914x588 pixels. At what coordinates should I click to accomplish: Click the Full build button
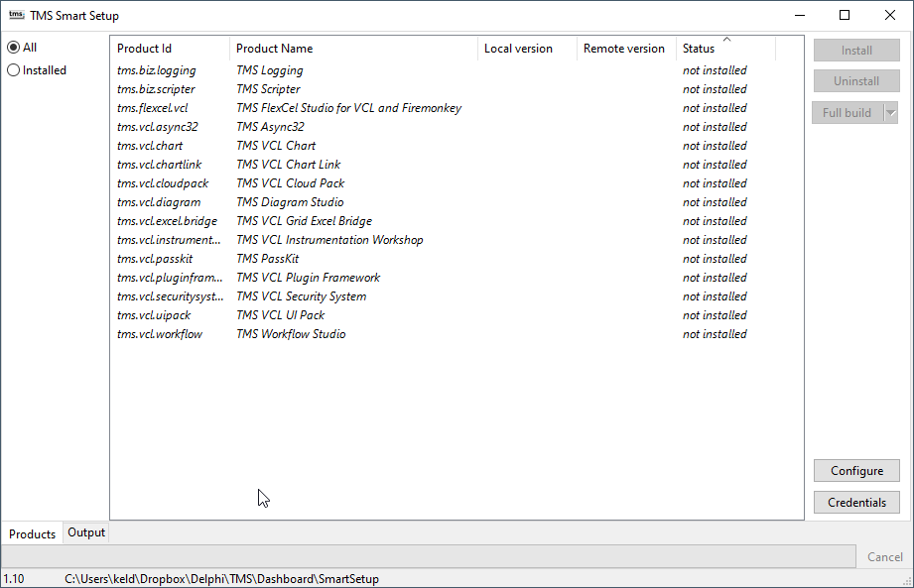pyautogui.click(x=847, y=112)
